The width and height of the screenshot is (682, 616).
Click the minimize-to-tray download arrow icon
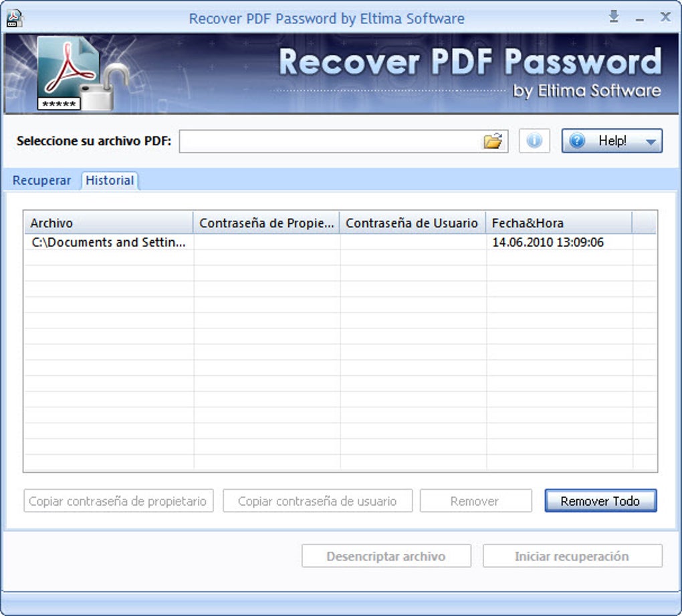pyautogui.click(x=614, y=17)
